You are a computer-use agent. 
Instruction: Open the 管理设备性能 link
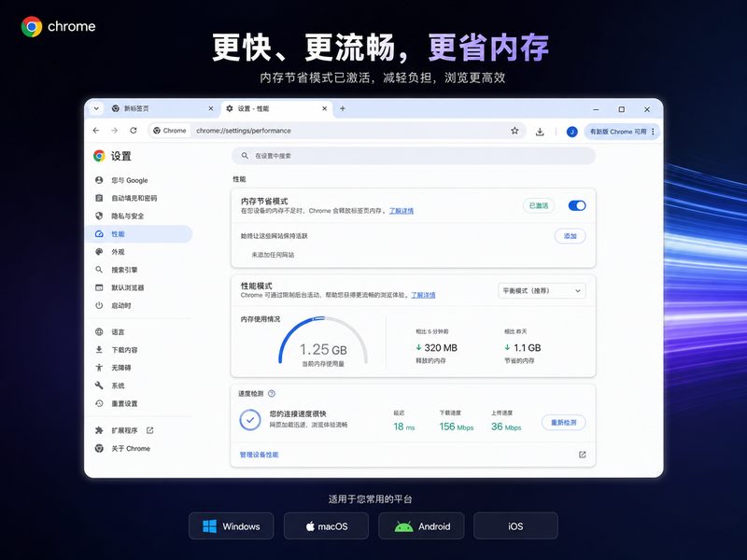[259, 455]
